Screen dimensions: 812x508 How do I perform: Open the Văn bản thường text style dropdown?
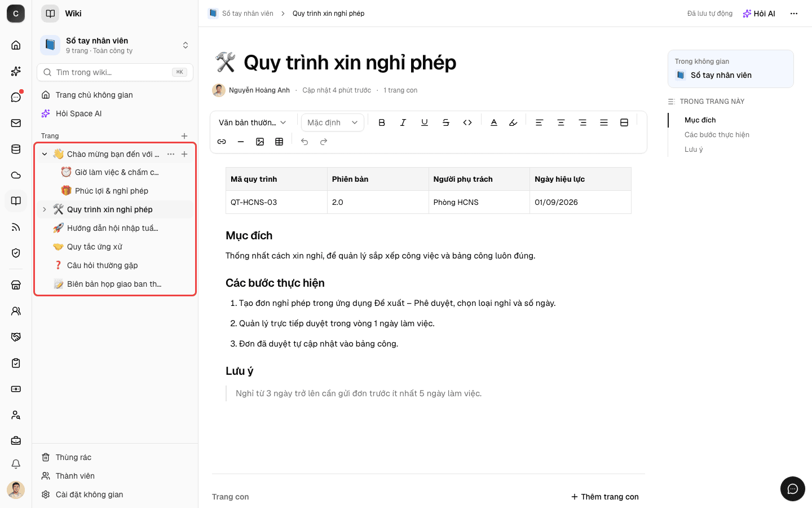(253, 122)
